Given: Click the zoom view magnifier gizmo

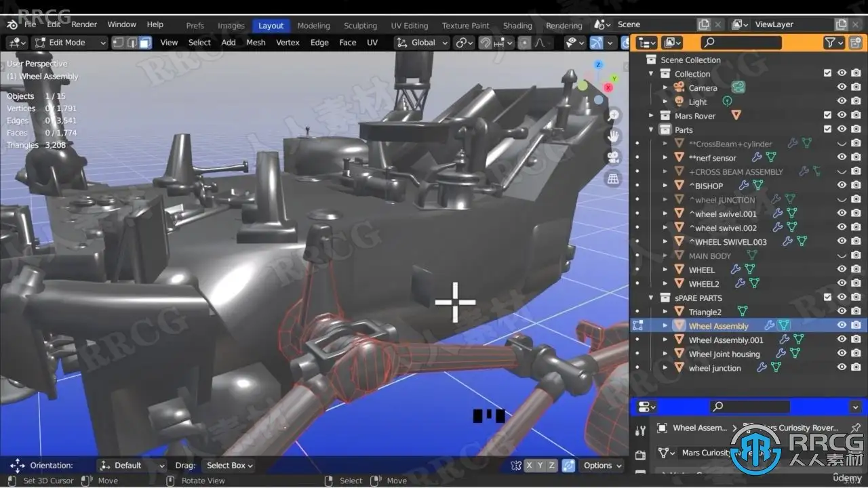Looking at the screenshot, I should (613, 115).
